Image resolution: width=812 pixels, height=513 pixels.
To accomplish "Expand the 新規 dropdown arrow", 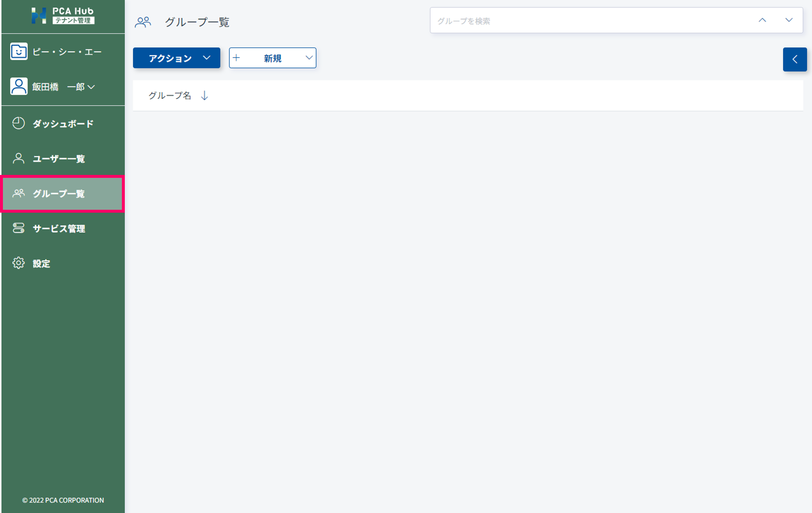I will coord(308,58).
